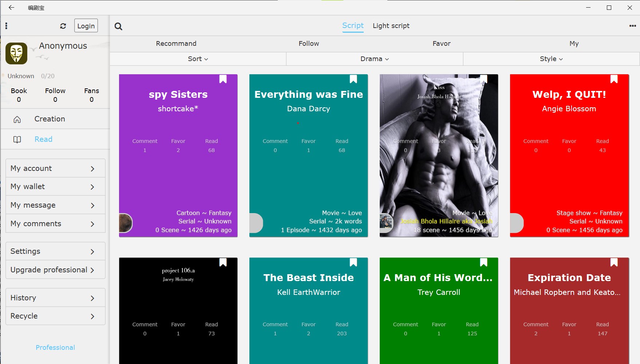Expand Settings

pos(55,251)
